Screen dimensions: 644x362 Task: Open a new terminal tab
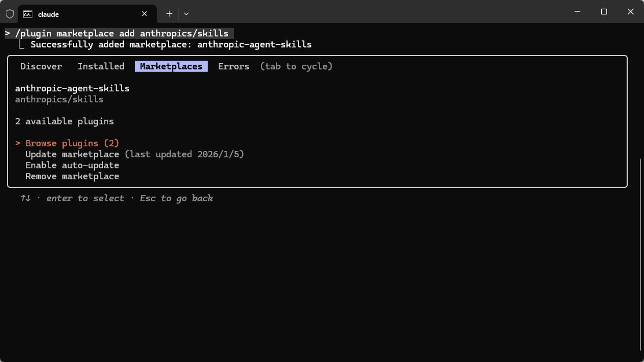point(169,13)
